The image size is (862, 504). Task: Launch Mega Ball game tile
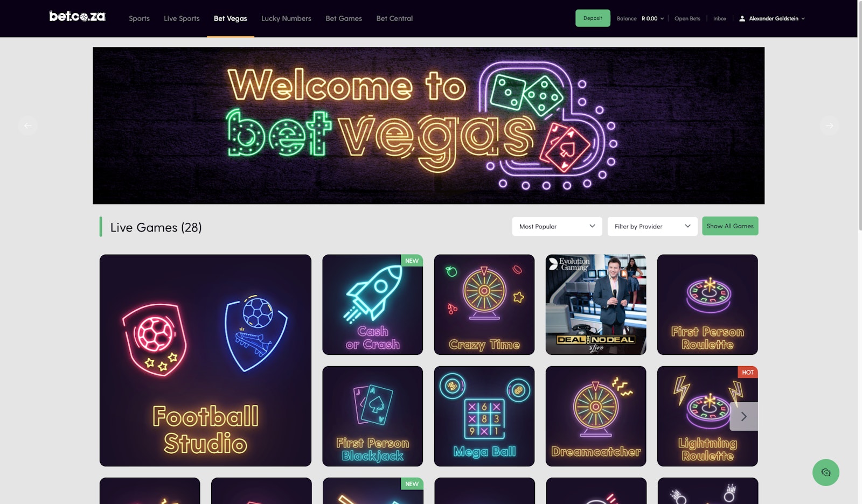tap(484, 416)
